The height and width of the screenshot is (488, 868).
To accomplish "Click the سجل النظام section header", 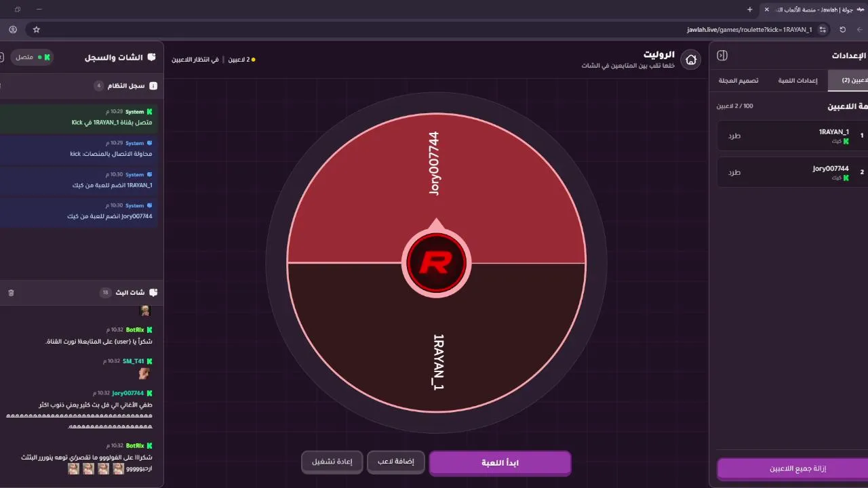I will click(127, 86).
